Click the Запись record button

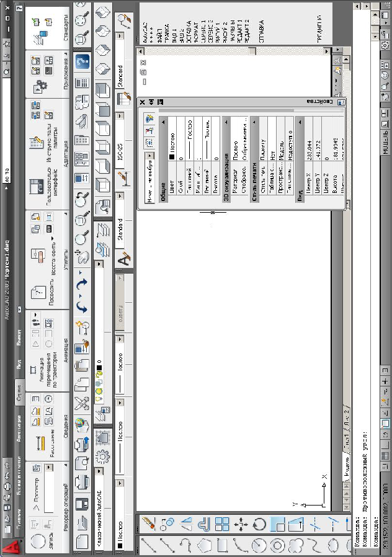point(37,541)
